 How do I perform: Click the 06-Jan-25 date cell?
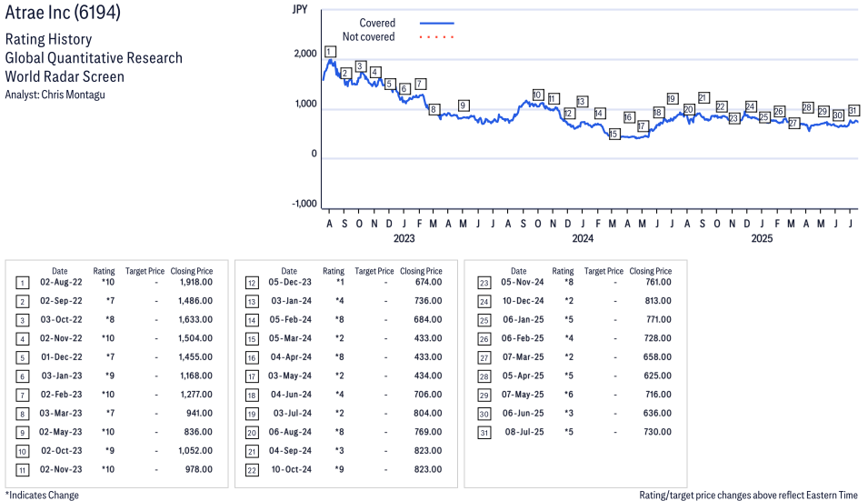[x=524, y=320]
